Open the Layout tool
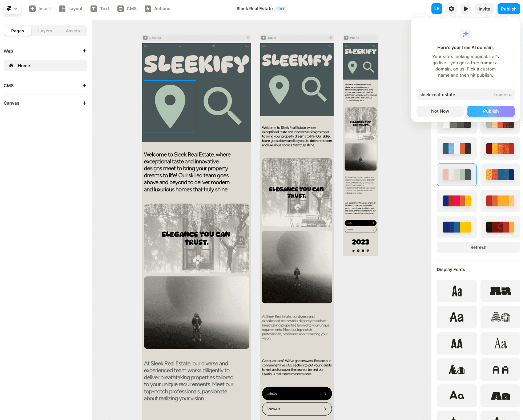Image resolution: width=523 pixels, height=420 pixels. [x=71, y=9]
